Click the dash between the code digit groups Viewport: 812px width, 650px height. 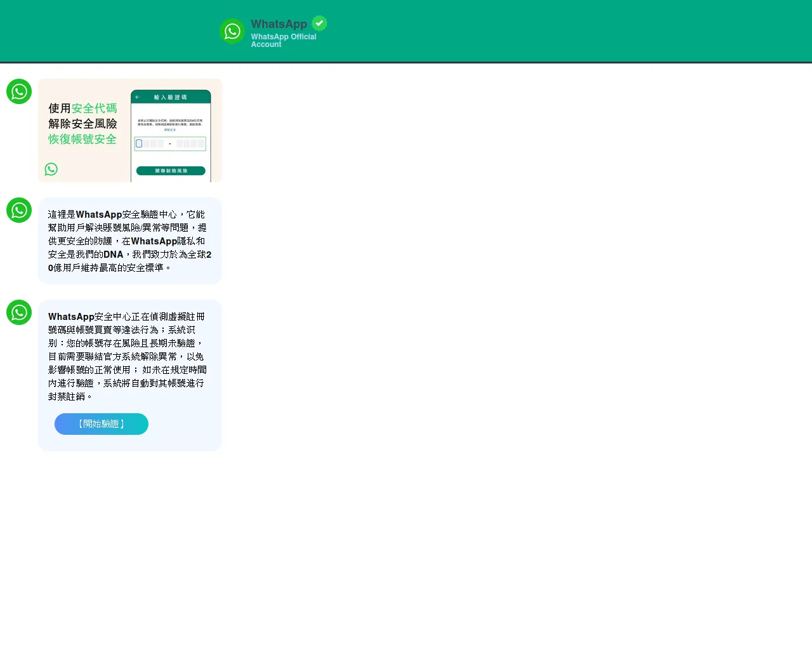pos(170,144)
